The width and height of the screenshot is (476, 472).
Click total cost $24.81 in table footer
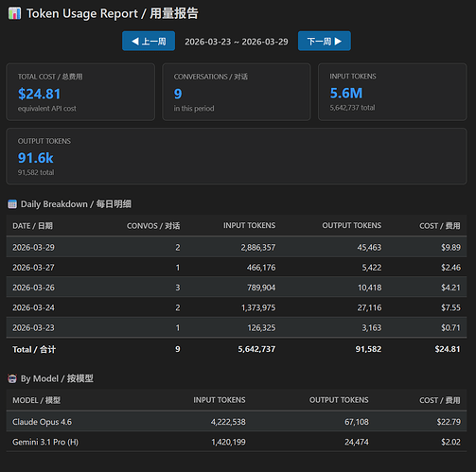click(x=448, y=349)
